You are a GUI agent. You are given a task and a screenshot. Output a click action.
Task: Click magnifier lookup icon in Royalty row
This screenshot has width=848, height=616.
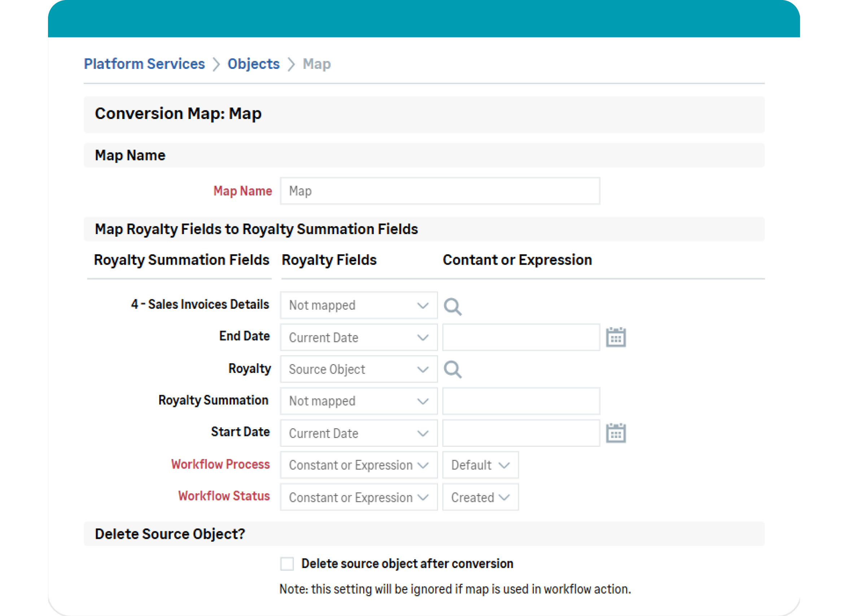pyautogui.click(x=453, y=369)
